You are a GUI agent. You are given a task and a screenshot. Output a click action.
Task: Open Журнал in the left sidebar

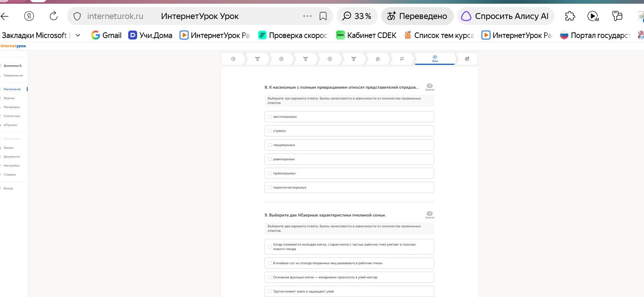(9, 98)
